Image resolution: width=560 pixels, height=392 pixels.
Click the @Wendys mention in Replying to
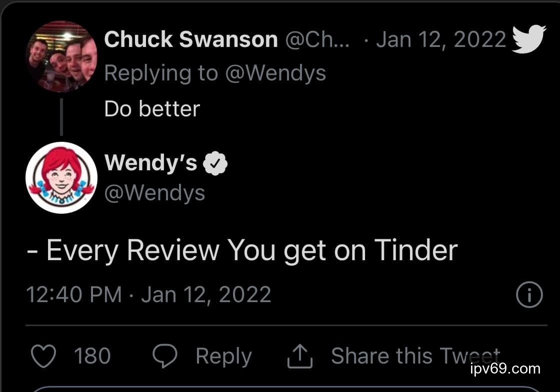click(275, 73)
